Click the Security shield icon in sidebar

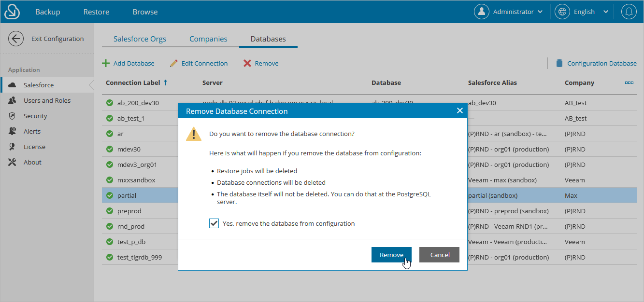click(x=13, y=116)
